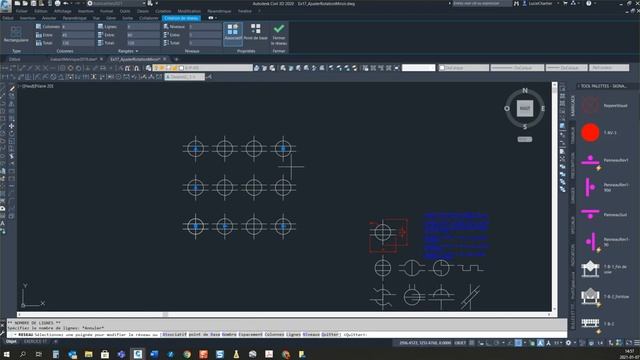
Task: Click the Colonnes option in command line
Action: 274,335
